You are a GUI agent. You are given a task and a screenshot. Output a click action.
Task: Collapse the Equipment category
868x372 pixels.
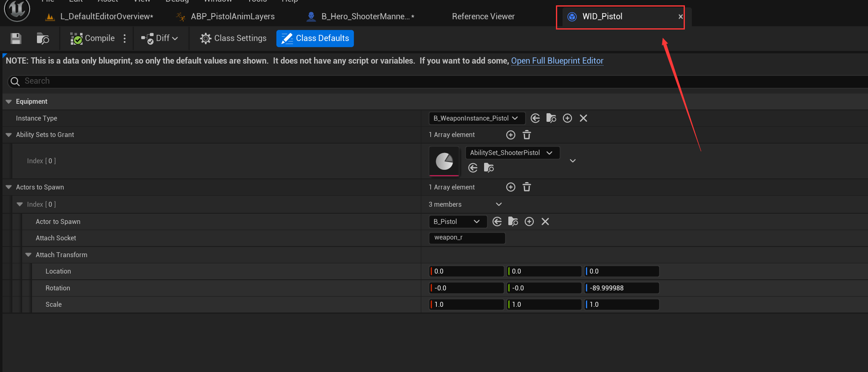9,102
